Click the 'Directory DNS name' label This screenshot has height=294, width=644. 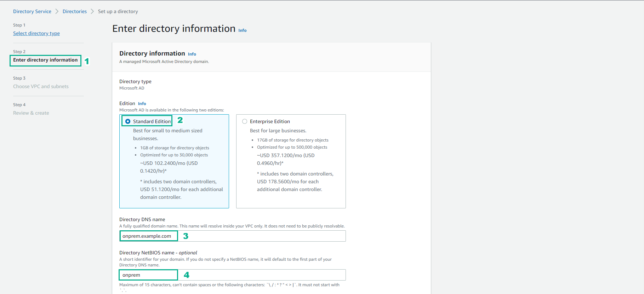(142, 219)
